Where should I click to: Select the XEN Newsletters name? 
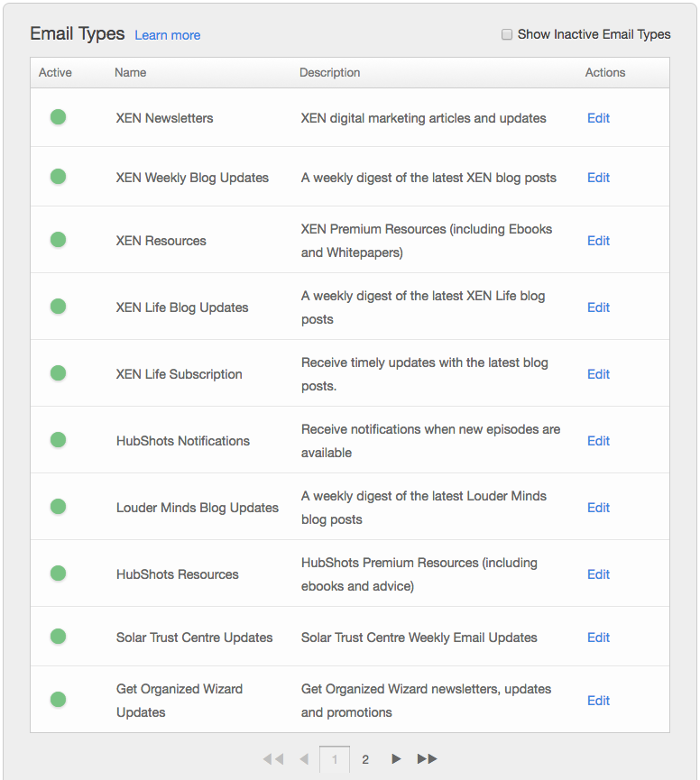[164, 118]
